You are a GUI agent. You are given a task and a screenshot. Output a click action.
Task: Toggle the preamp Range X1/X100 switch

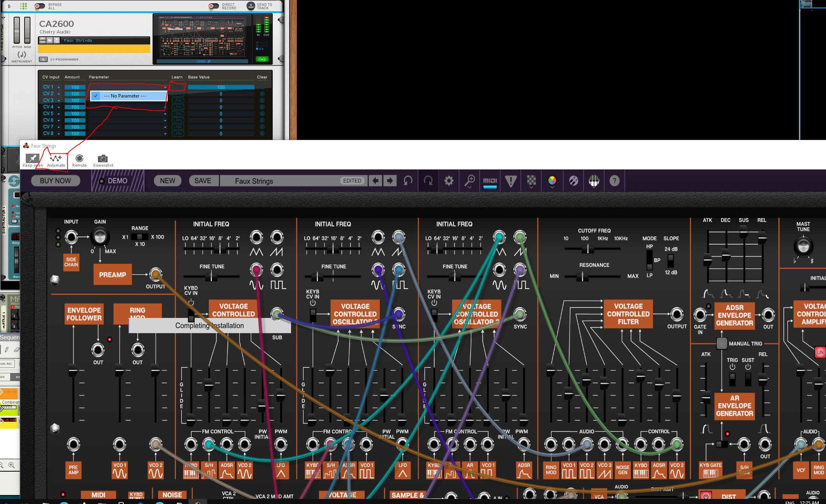(140, 237)
